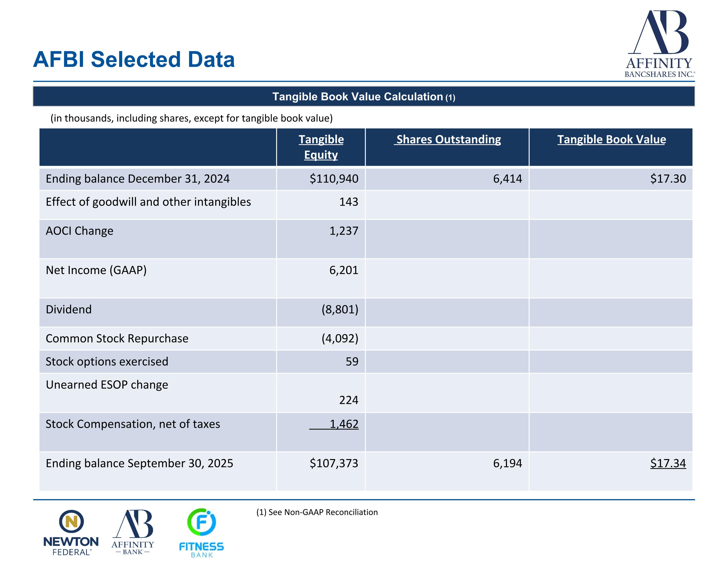
Task: Select the Net Income (GAAP) row label
Action: tap(96, 270)
